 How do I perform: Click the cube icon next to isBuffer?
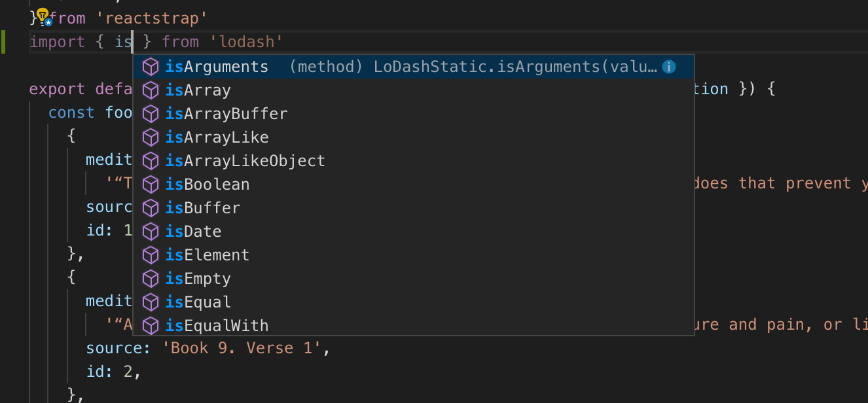[x=151, y=207]
